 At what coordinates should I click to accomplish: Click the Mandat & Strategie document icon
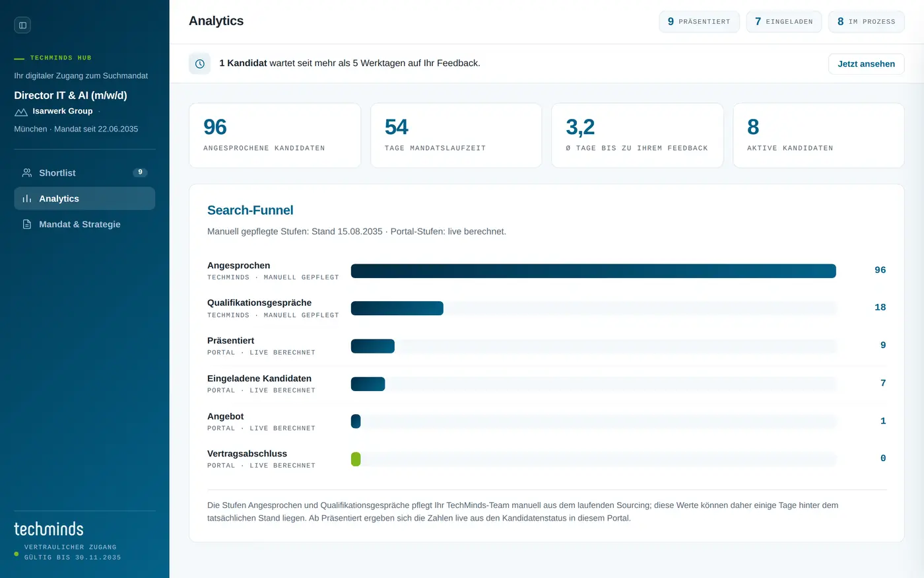point(27,225)
